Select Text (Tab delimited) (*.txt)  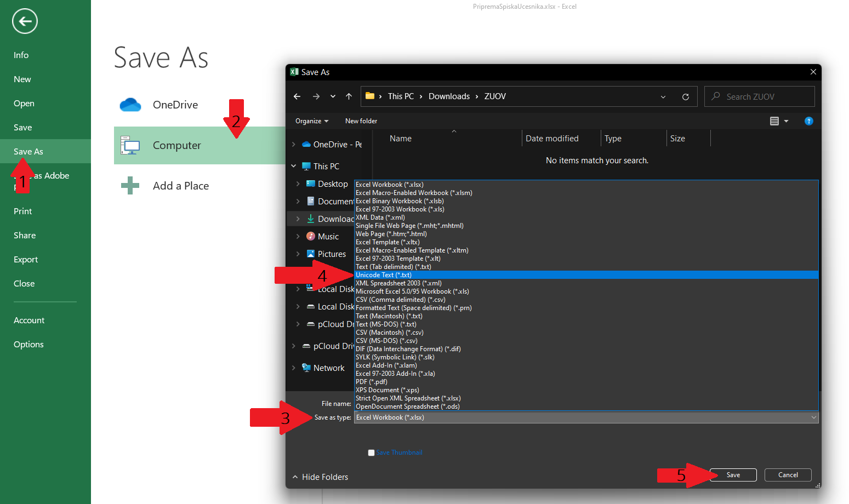[x=586, y=267]
